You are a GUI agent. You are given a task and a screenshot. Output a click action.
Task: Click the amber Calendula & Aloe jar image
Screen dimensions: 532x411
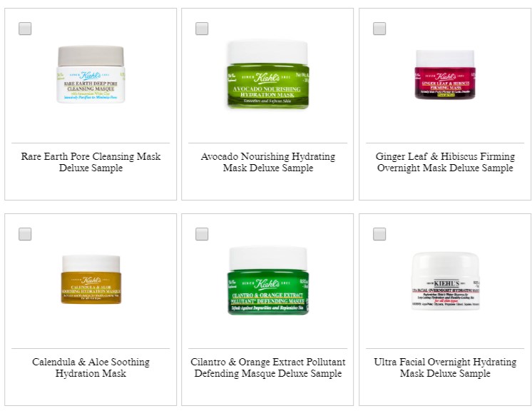click(91, 279)
